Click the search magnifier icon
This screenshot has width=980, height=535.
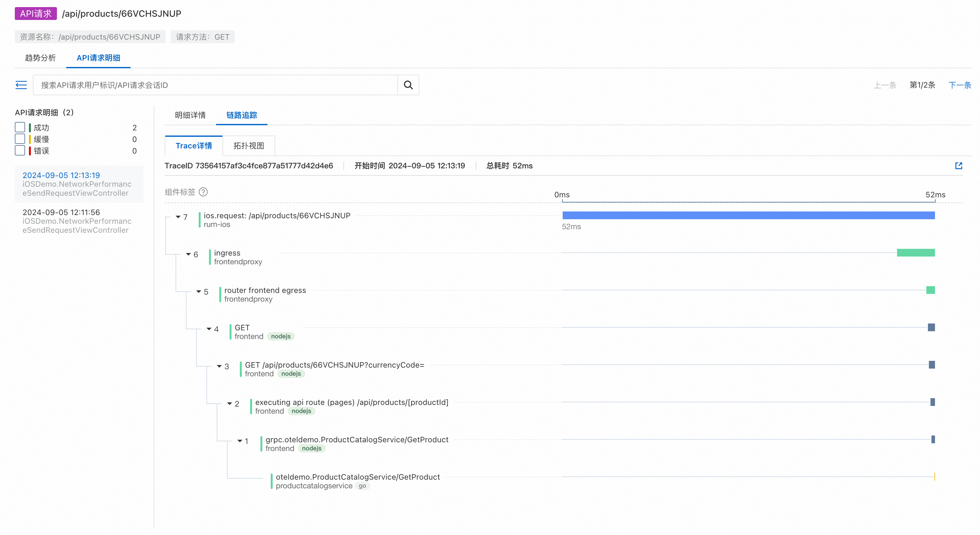408,85
